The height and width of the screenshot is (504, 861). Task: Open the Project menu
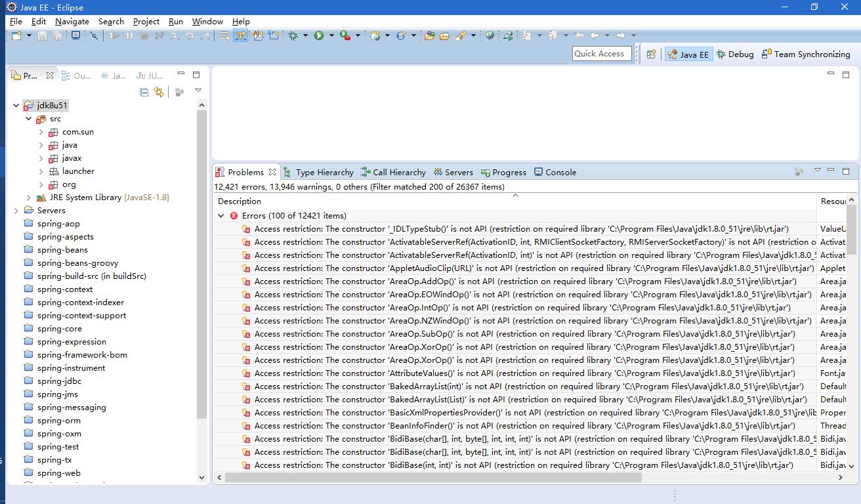(x=146, y=21)
